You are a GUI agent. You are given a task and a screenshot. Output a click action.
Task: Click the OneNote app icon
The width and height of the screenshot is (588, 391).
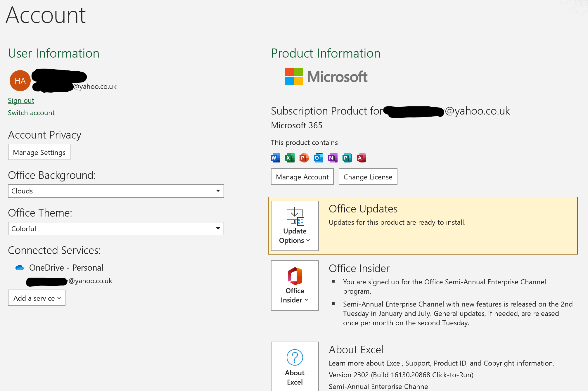333,158
